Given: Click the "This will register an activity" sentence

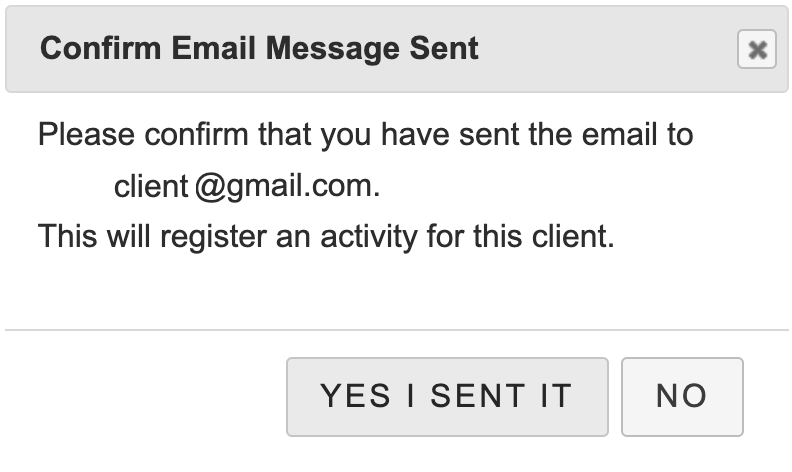Looking at the screenshot, I should click(x=325, y=238).
